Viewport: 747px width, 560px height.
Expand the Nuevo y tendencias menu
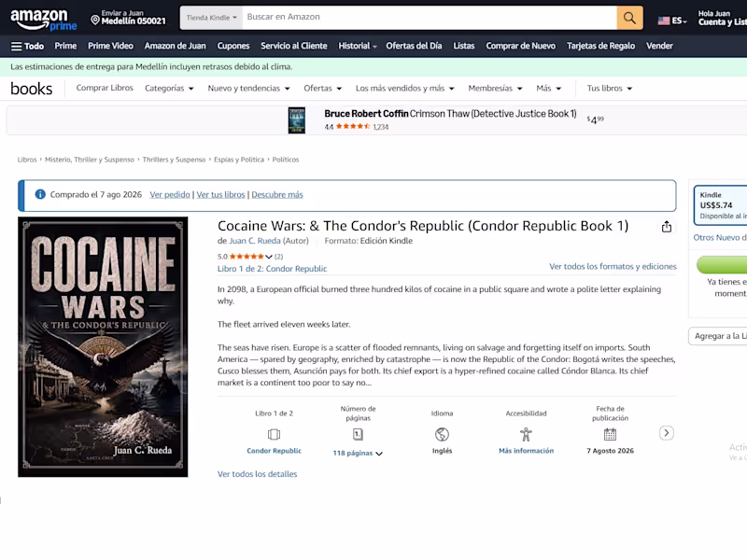point(248,88)
